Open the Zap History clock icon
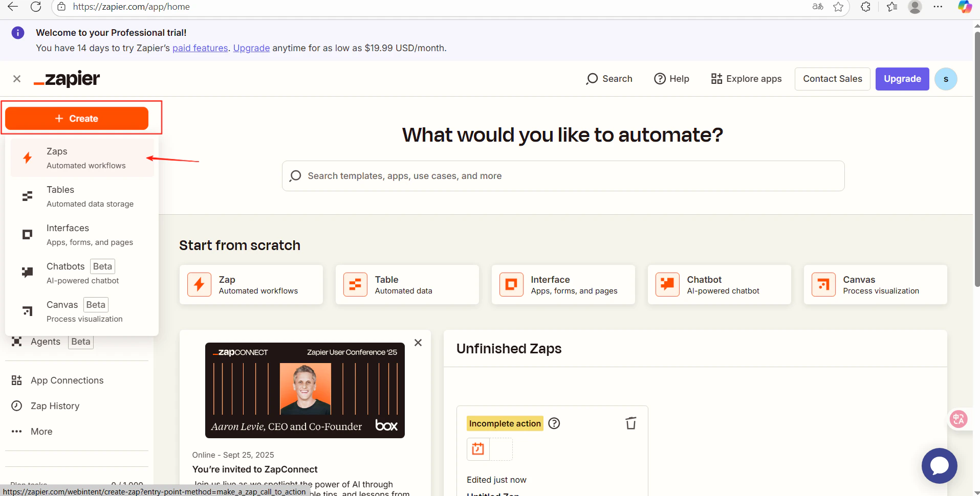Viewport: 980px width, 496px height. click(16, 405)
